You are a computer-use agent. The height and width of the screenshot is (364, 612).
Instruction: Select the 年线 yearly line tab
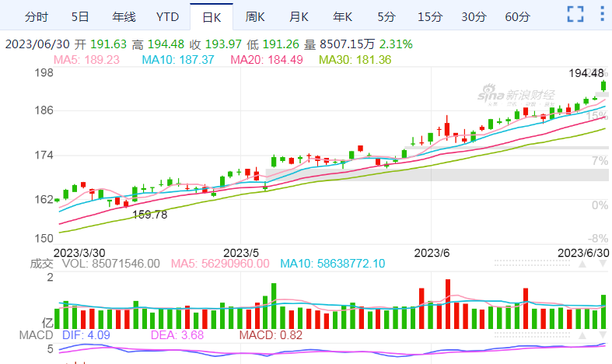[x=124, y=17]
